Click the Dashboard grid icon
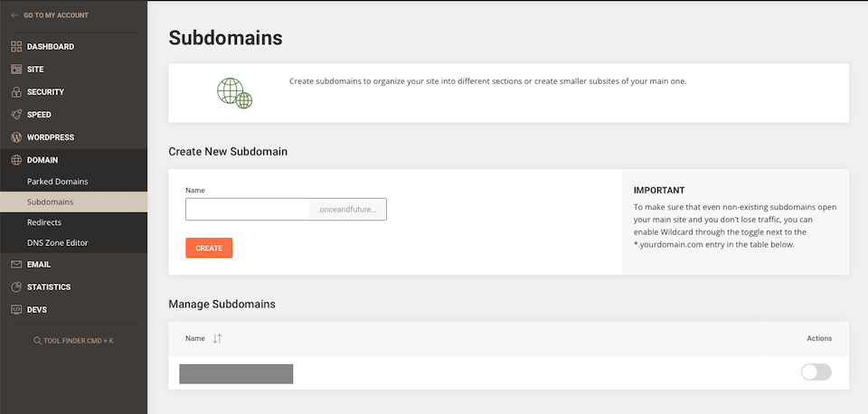The image size is (868, 414). [16, 46]
